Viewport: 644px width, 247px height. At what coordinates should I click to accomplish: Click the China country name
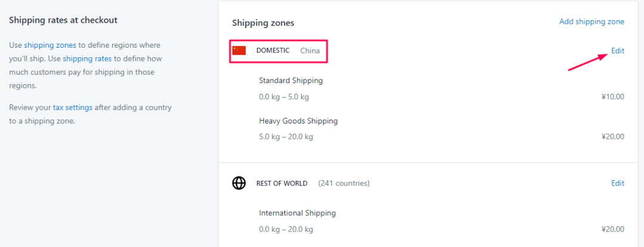pos(309,51)
